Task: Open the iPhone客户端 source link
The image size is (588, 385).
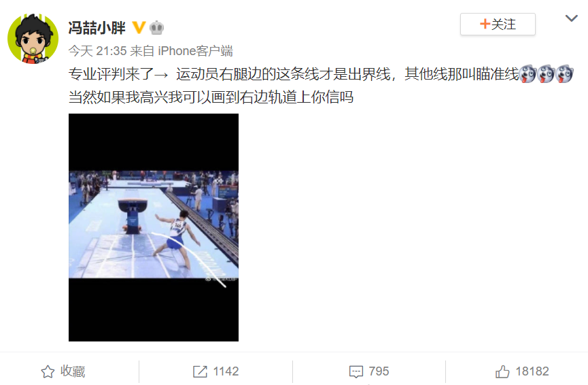Action: 195,50
